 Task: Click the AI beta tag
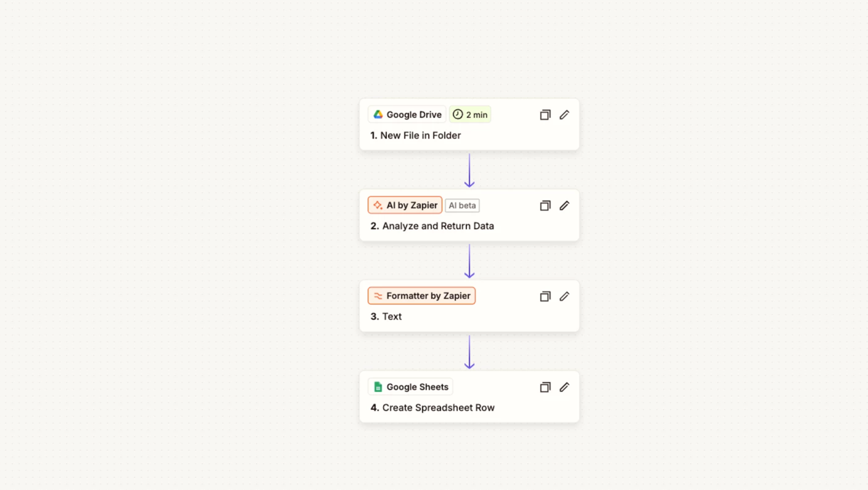click(x=462, y=205)
